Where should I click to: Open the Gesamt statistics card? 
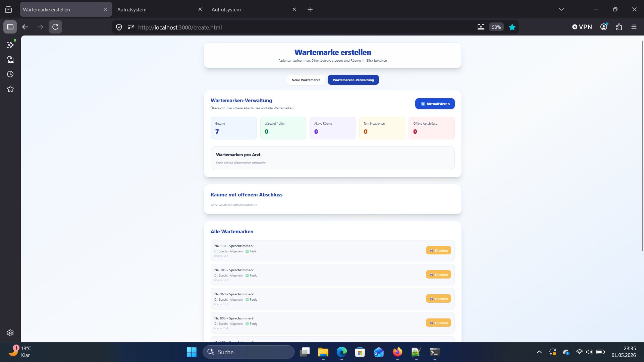click(234, 128)
